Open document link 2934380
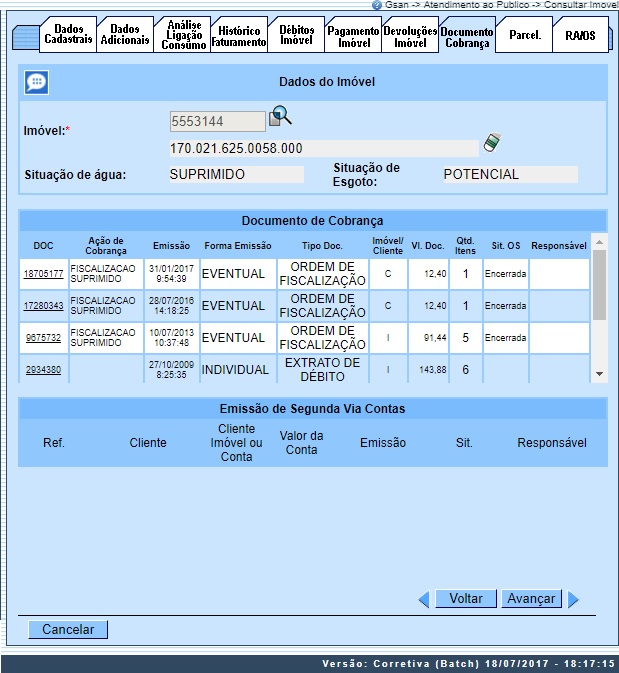This screenshot has height=673, width=619. [x=43, y=370]
